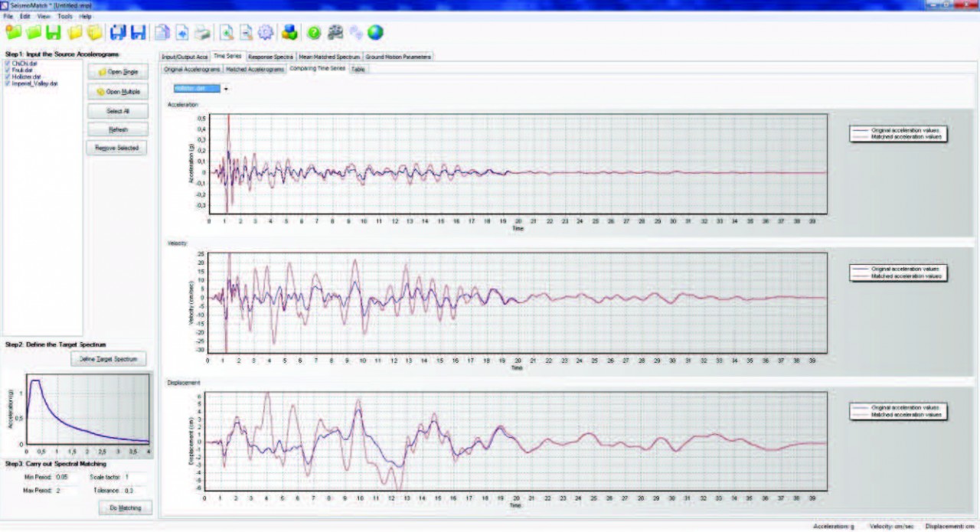Screen dimensions: 980x532
Task: Open the Help menu
Action: [85, 15]
